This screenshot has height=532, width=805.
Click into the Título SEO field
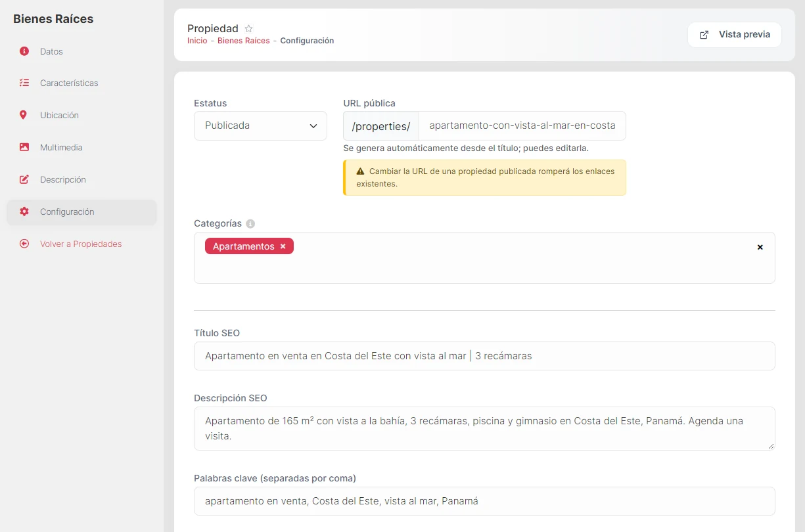[484, 356]
